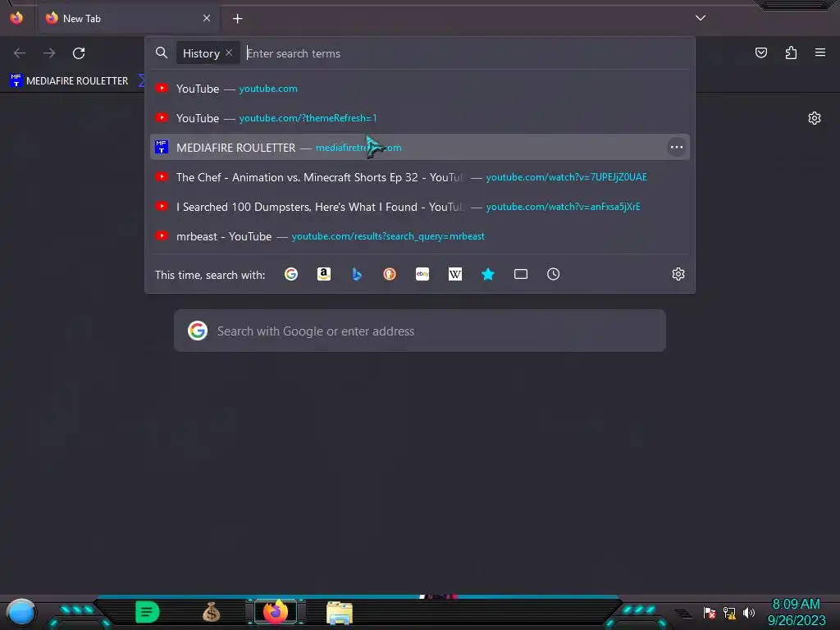Open YouTube youtube.com history entry
840x630 pixels.
click(419, 89)
